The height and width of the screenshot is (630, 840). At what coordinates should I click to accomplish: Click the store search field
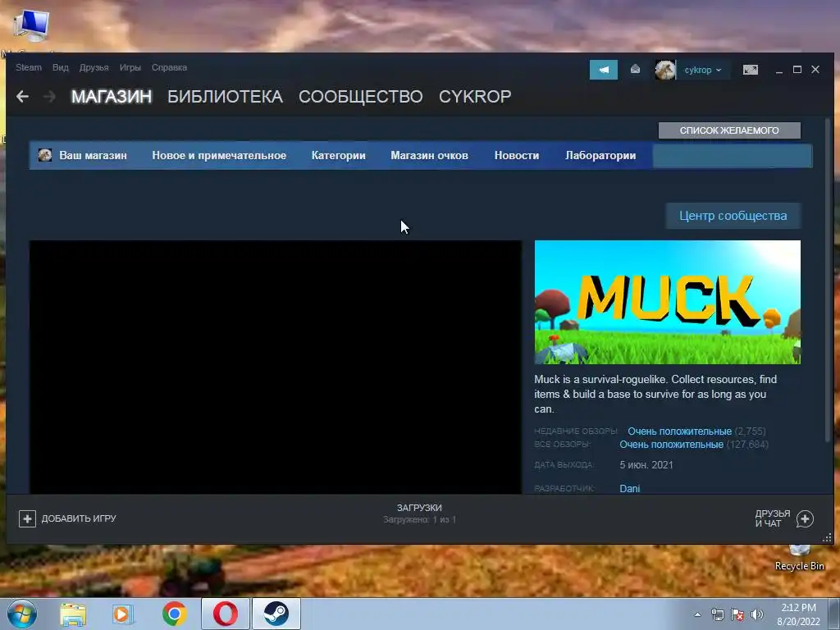(x=732, y=156)
